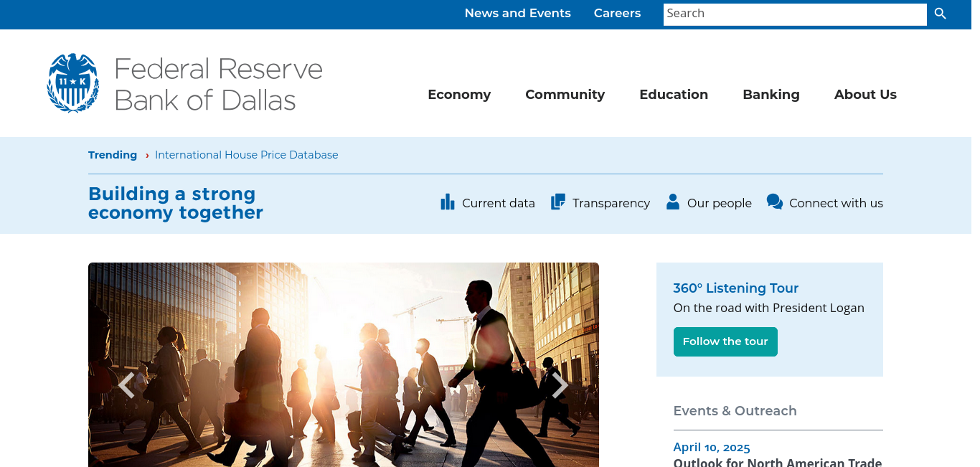Open News and Events page
The width and height of the screenshot is (980, 467).
[x=518, y=14]
